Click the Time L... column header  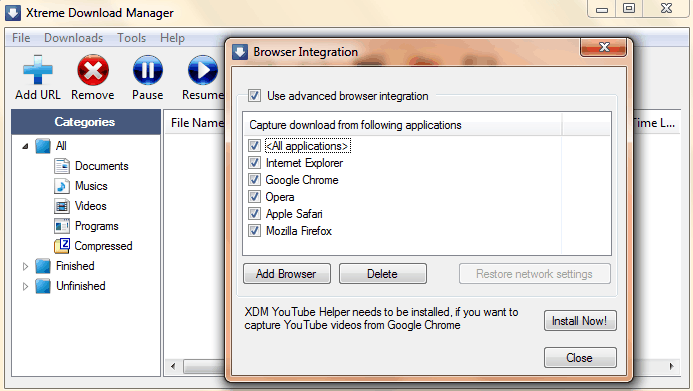[655, 123]
